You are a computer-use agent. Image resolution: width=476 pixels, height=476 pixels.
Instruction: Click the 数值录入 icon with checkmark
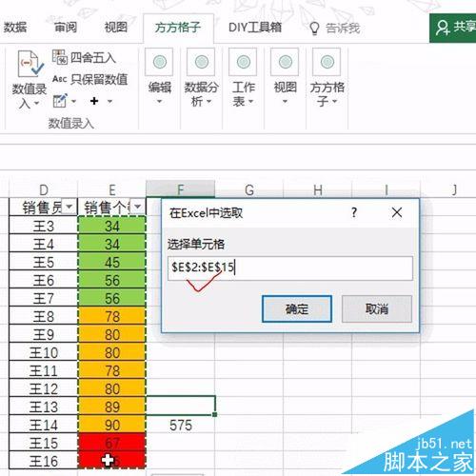click(30, 64)
